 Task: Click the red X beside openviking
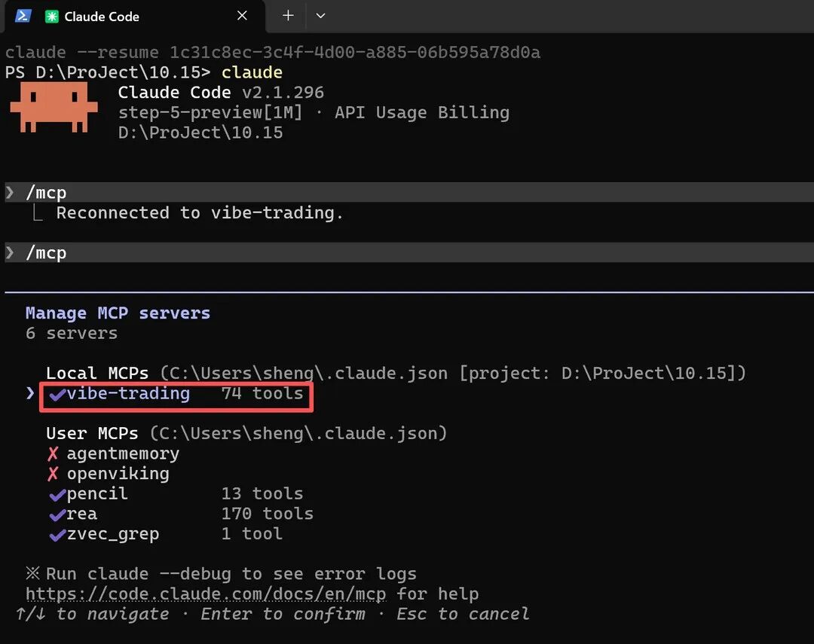tap(53, 474)
